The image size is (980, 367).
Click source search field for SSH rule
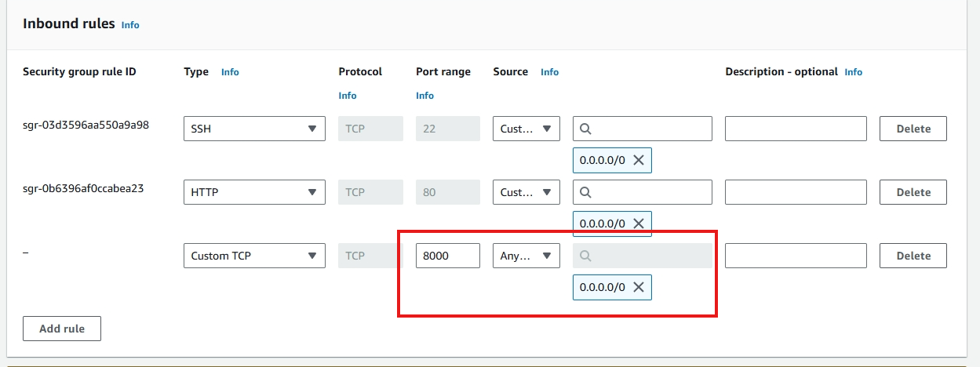[643, 129]
